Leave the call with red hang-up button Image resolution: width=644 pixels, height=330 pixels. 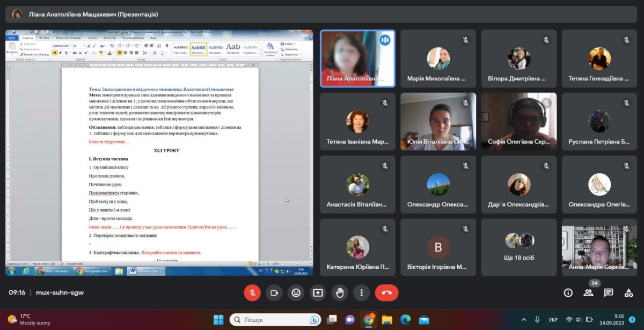pyautogui.click(x=386, y=292)
